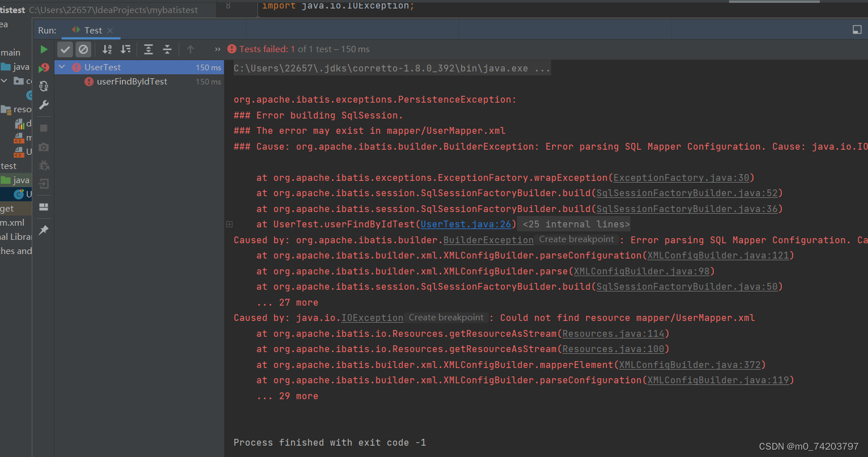Click the Rerun Failed Tests icon

click(44, 67)
